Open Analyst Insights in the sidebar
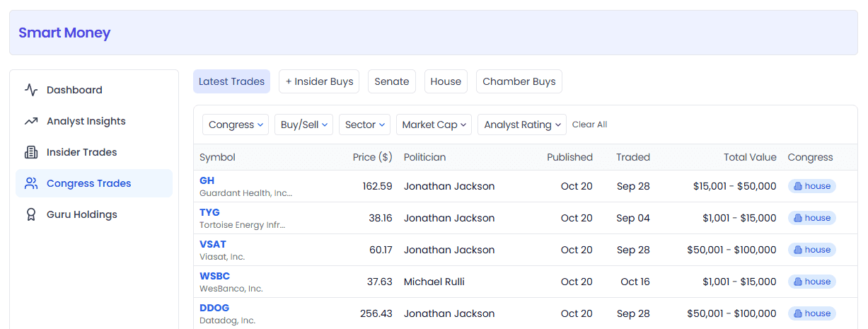Screen dimensions: 868x329 94,121
